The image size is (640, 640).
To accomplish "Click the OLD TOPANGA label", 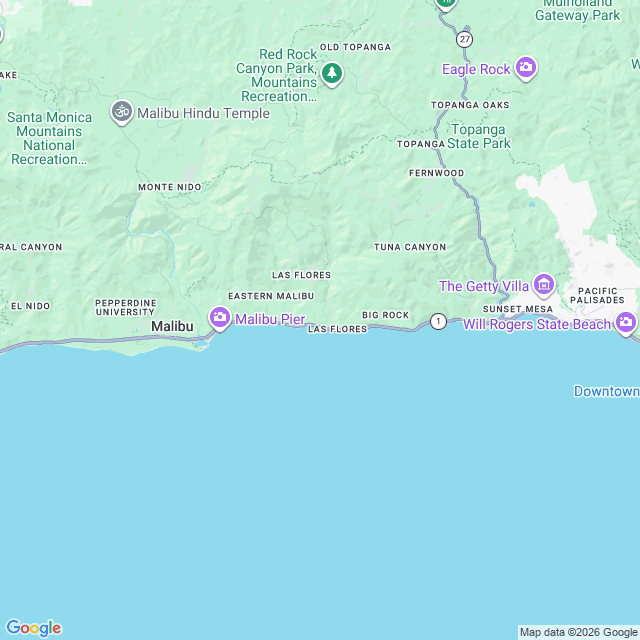I will (355, 47).
